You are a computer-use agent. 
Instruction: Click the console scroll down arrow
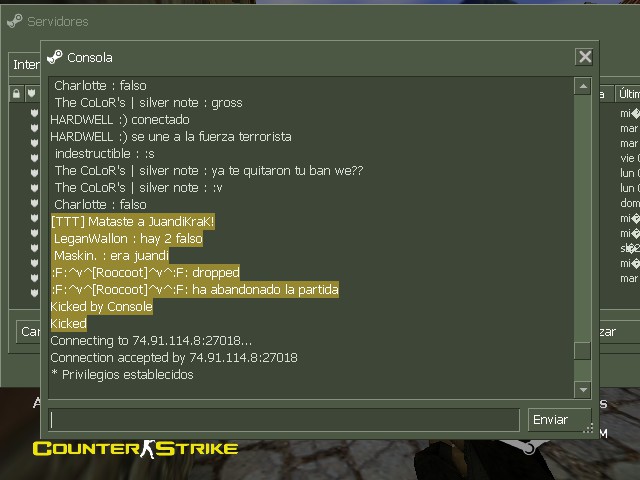click(x=583, y=390)
